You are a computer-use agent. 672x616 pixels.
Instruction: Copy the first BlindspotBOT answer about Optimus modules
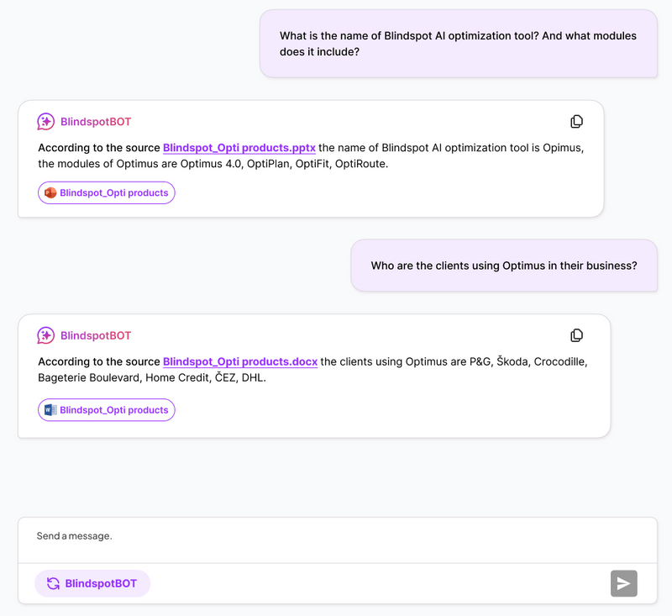click(x=576, y=122)
